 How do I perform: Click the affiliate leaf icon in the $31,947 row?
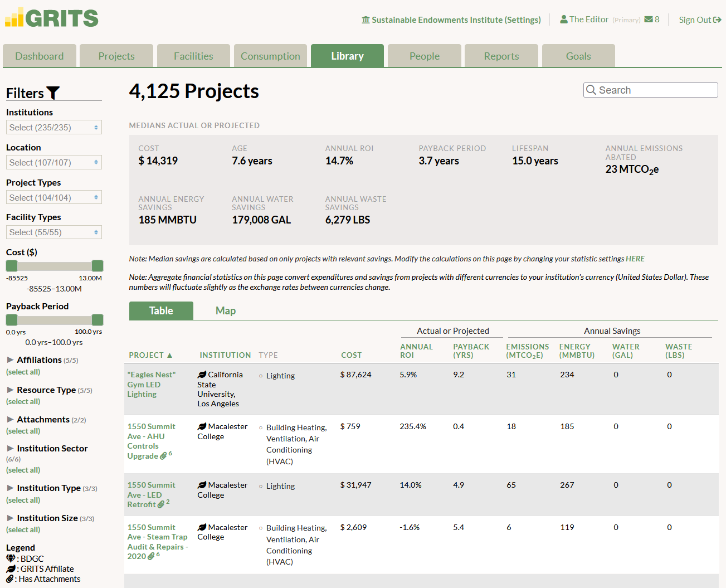[202, 485]
